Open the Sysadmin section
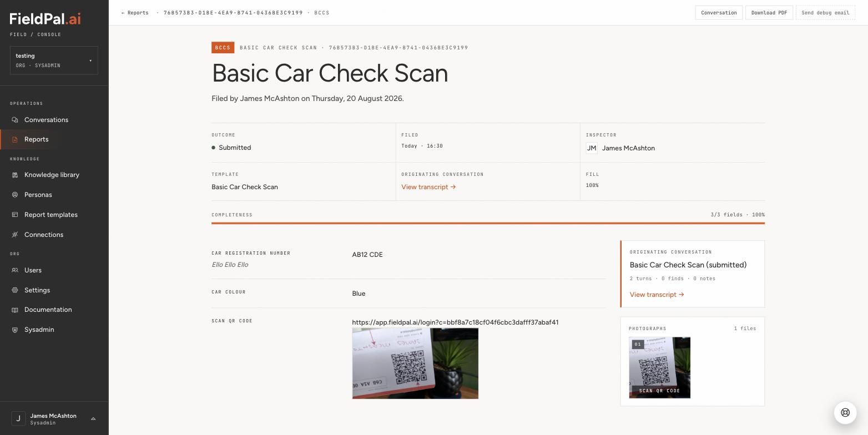 tap(54, 330)
